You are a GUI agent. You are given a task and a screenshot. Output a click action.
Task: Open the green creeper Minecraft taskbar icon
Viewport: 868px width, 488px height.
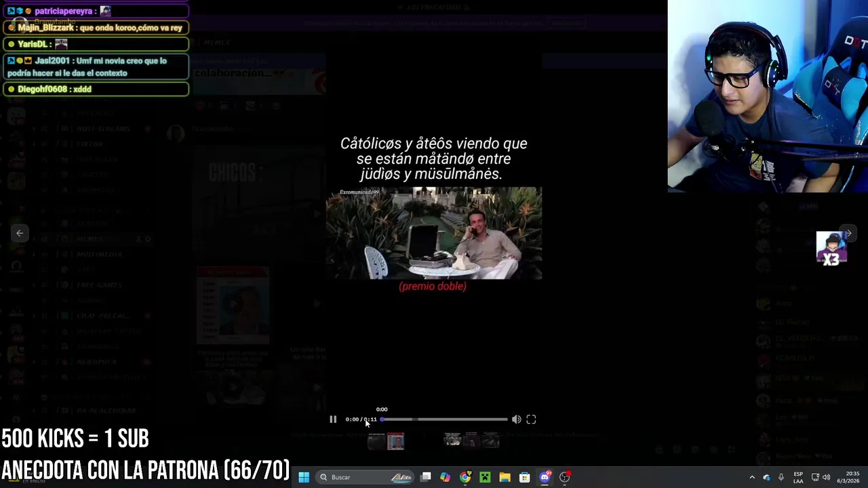click(485, 477)
